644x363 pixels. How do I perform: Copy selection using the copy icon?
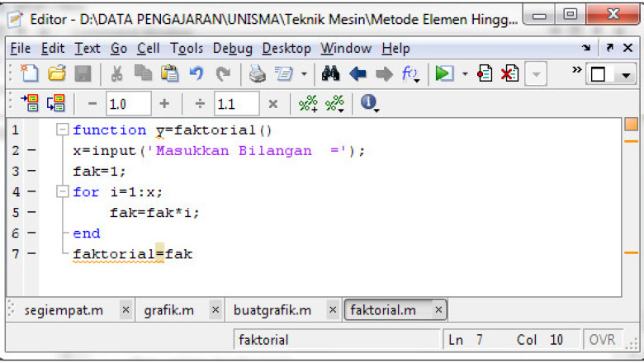143,73
